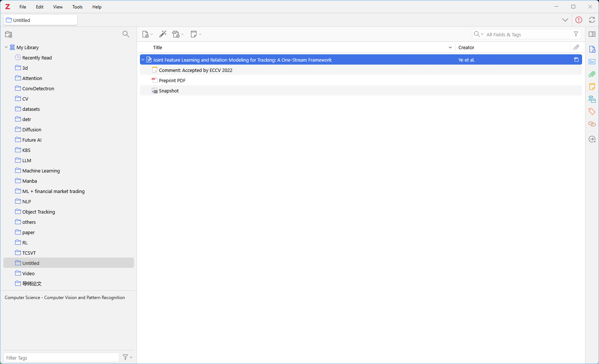599x364 pixels.
Task: Click the New Item icon
Action: click(145, 34)
